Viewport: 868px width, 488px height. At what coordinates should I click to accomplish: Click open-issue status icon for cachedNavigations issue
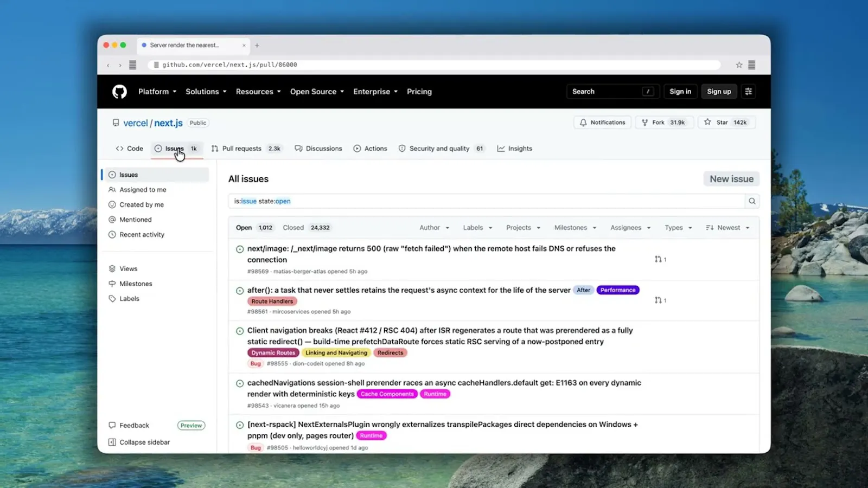[240, 383]
